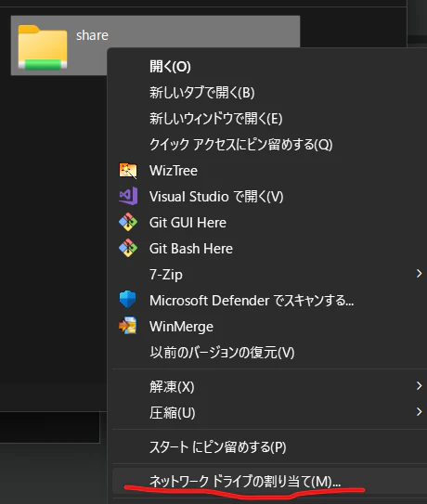This screenshot has height=504, width=427.
Task: Select スタート にピン留めする(P)
Action: [218, 447]
